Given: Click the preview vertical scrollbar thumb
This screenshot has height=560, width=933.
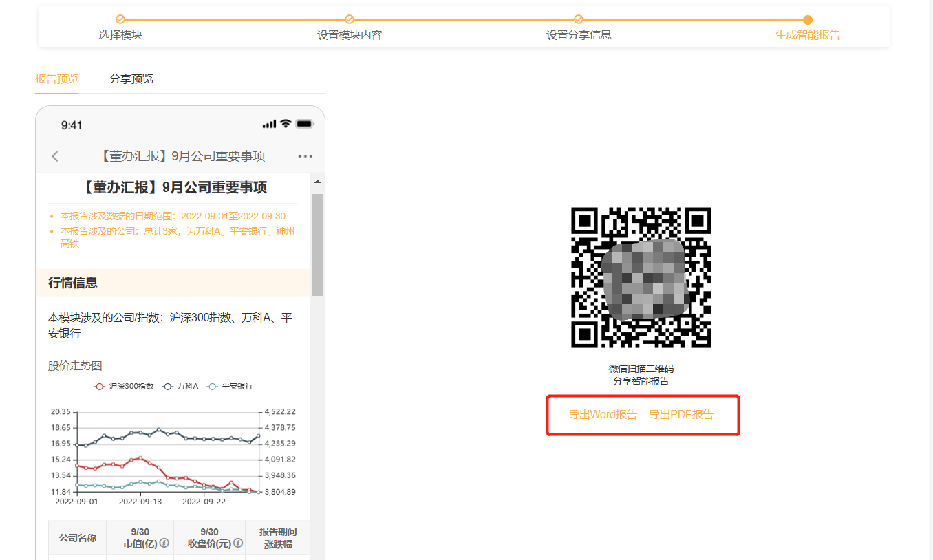Looking at the screenshot, I should pos(317,244).
